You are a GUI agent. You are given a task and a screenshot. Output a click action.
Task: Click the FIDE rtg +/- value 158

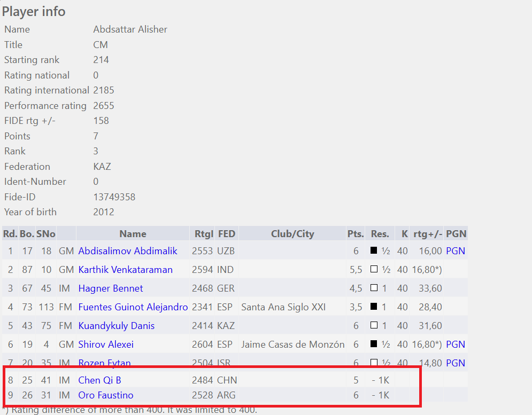[101, 121]
